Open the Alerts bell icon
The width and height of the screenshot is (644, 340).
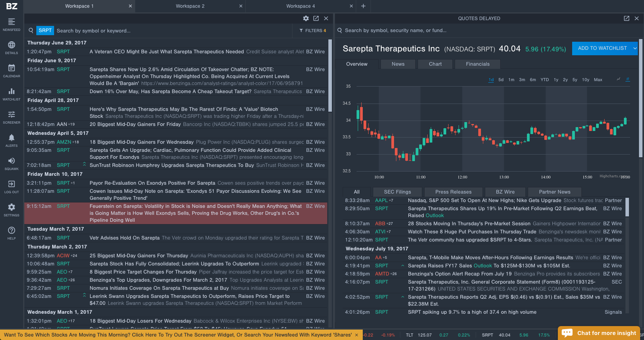[12, 138]
